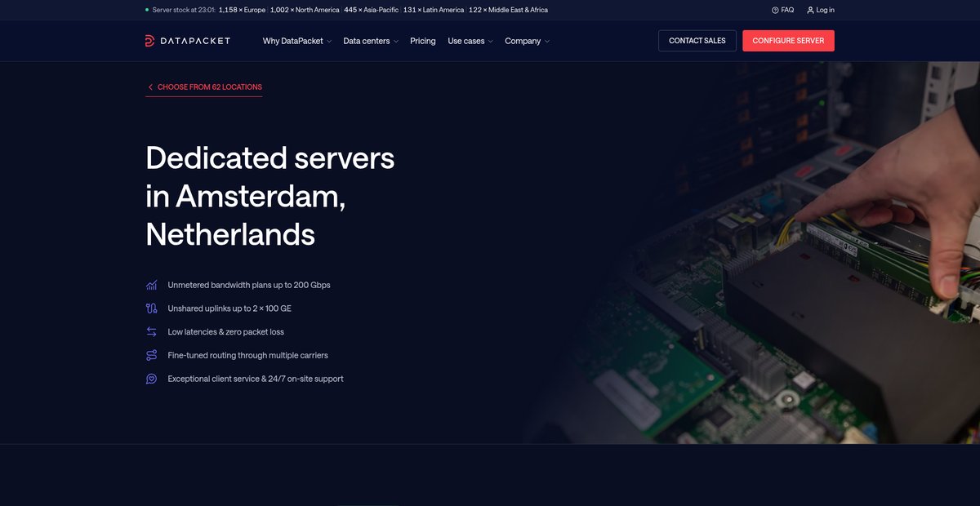Click the Configure Server button

click(x=788, y=41)
